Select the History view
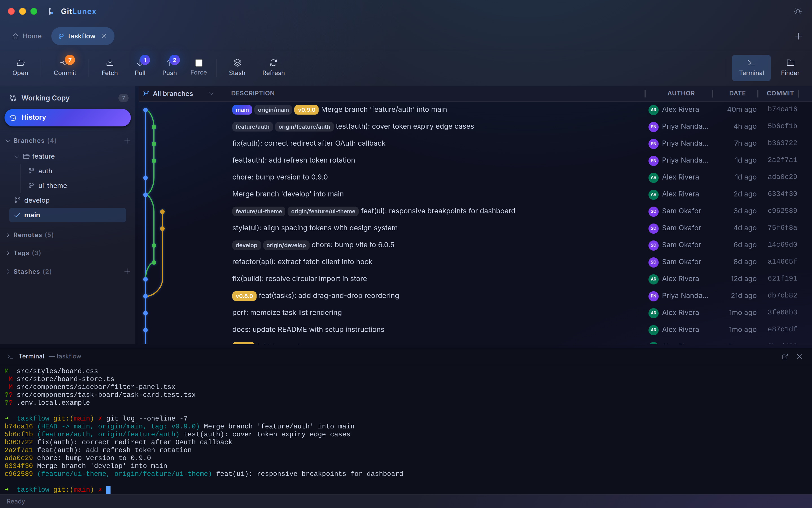812x508 pixels. [67, 117]
